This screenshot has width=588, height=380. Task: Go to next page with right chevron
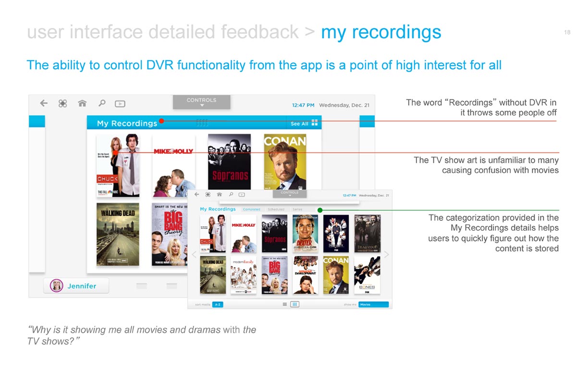pyautogui.click(x=386, y=254)
